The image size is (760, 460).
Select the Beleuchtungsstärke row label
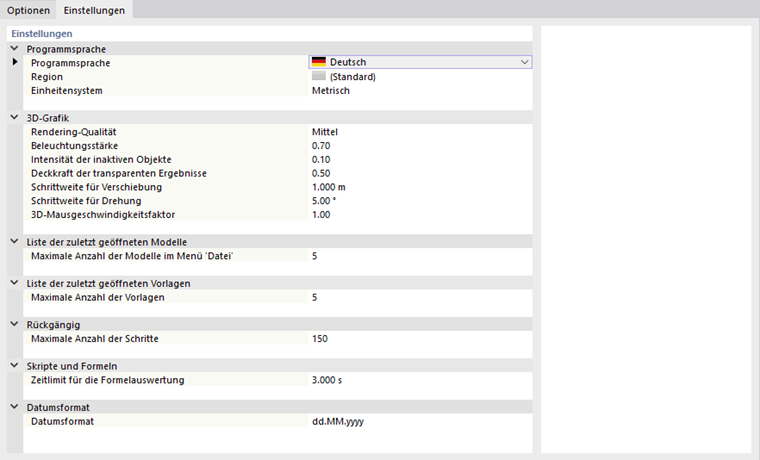coord(74,146)
